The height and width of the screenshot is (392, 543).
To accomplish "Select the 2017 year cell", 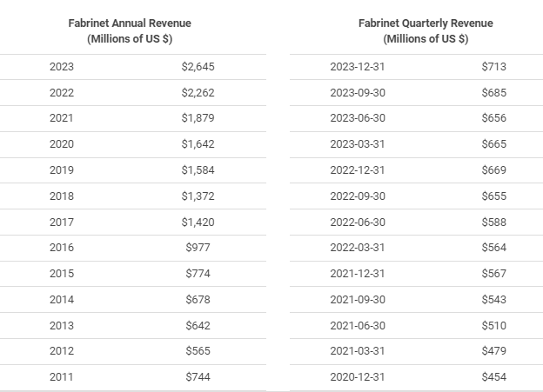I will (x=62, y=223).
